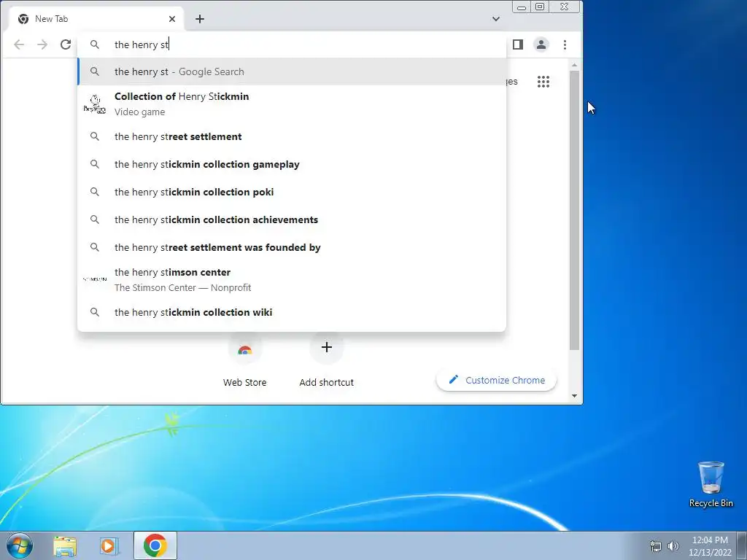Viewport: 747px width, 560px height.
Task: Launch Windows Media Player from taskbar
Action: [x=109, y=545]
